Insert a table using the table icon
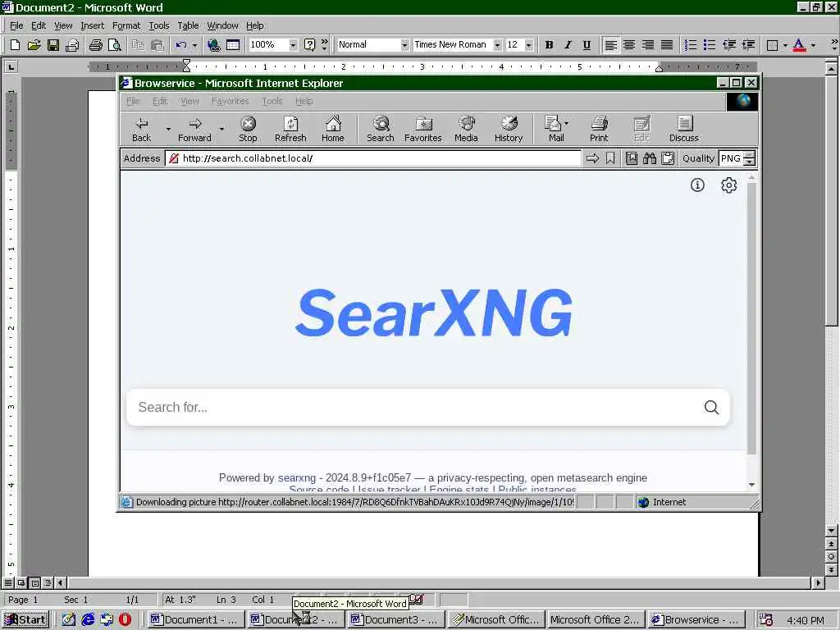 pyautogui.click(x=233, y=45)
